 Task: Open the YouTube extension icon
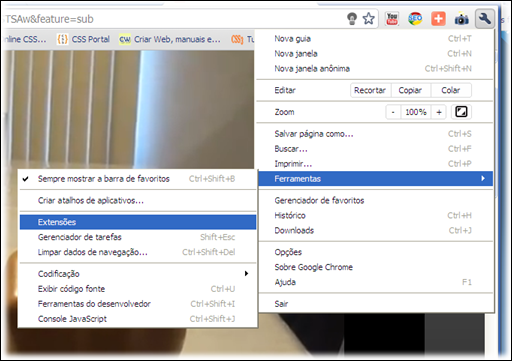coord(392,19)
